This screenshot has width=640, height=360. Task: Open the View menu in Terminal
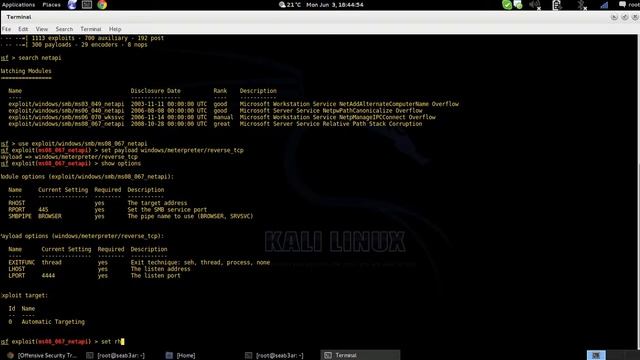[x=42, y=29]
